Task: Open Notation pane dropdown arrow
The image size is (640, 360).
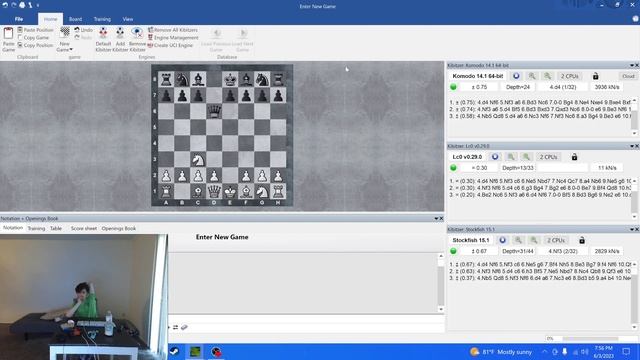Action: point(436,218)
